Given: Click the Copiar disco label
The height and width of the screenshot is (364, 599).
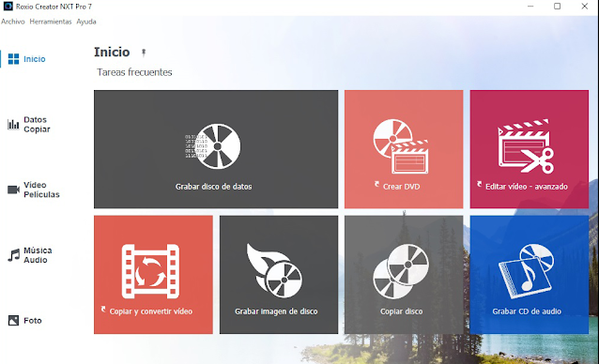Looking at the screenshot, I should point(402,311).
